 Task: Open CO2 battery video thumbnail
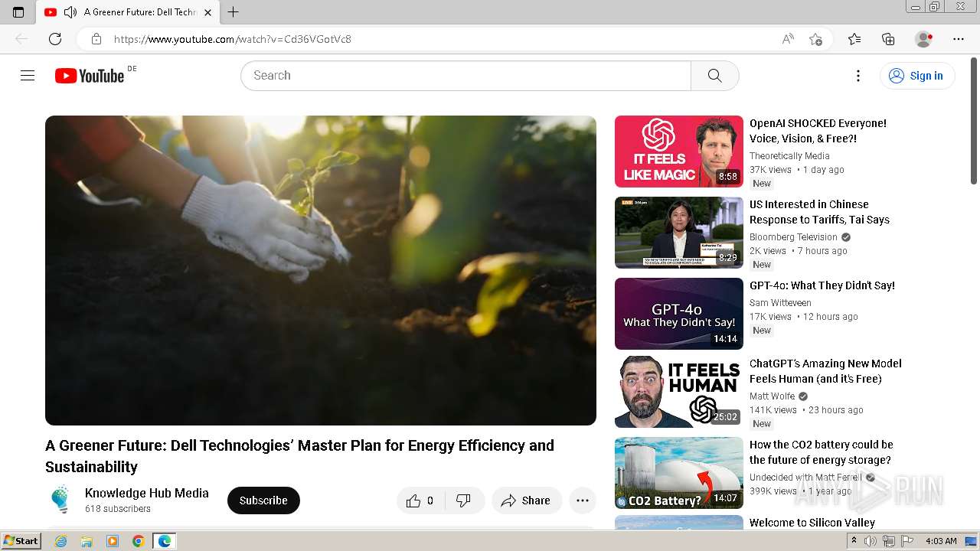point(679,473)
